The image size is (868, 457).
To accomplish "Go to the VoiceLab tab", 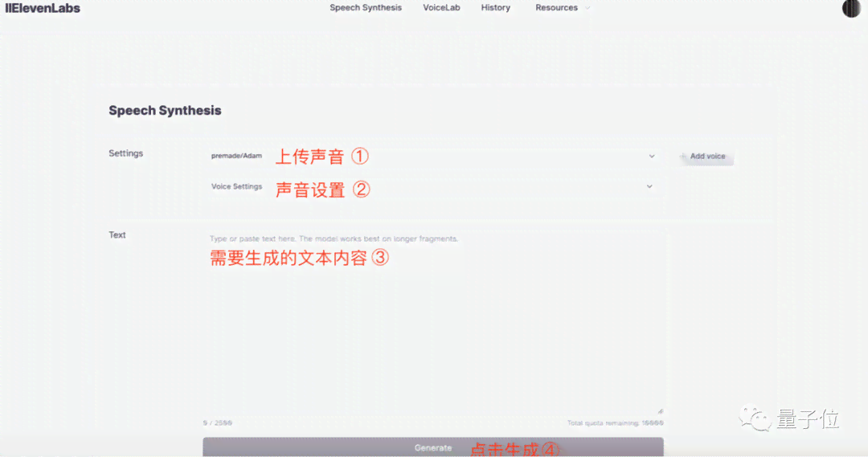I will [441, 8].
